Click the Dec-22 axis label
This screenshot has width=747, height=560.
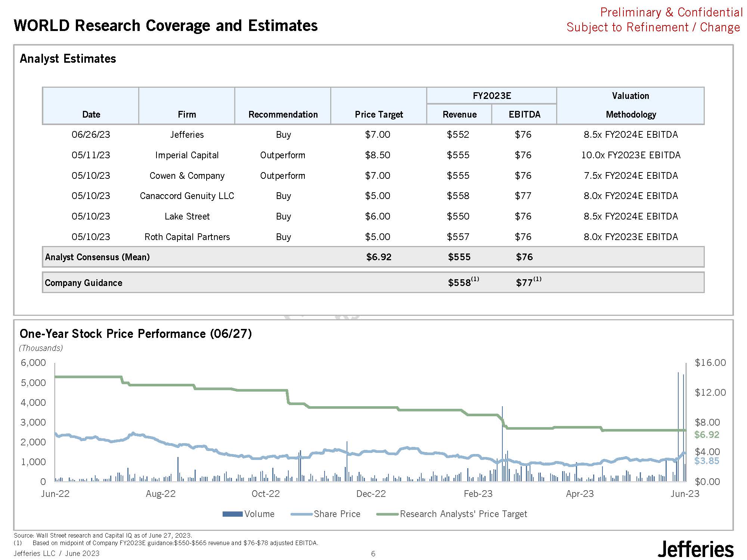pos(371,494)
